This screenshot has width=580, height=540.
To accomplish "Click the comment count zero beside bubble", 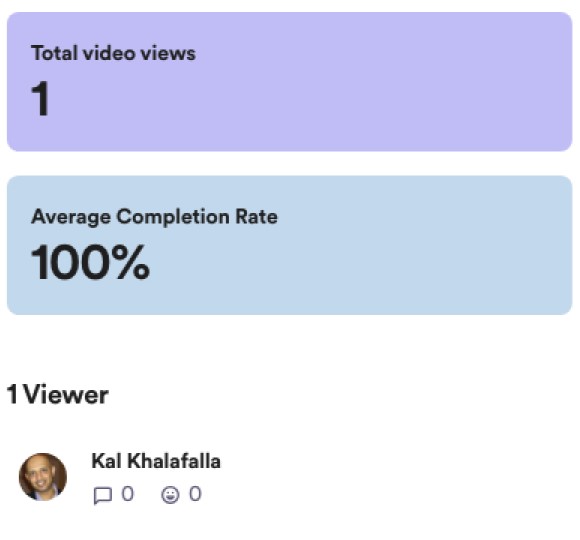I will coord(128,494).
